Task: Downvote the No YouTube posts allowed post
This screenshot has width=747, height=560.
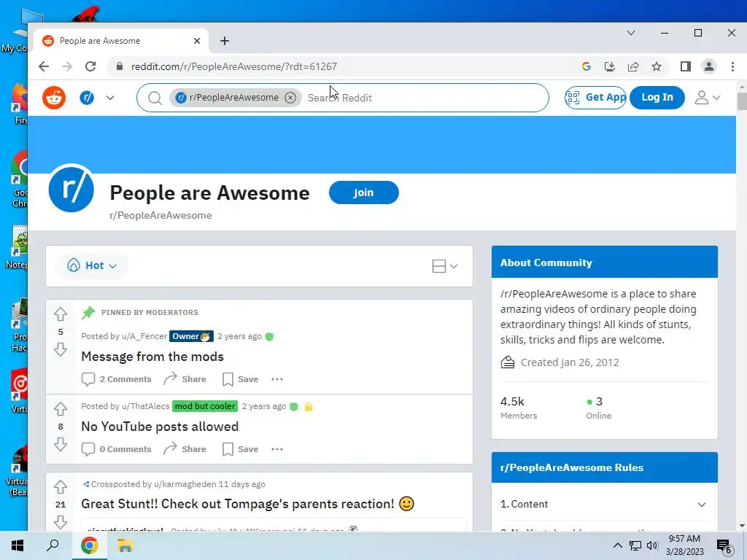Action: pyautogui.click(x=61, y=445)
